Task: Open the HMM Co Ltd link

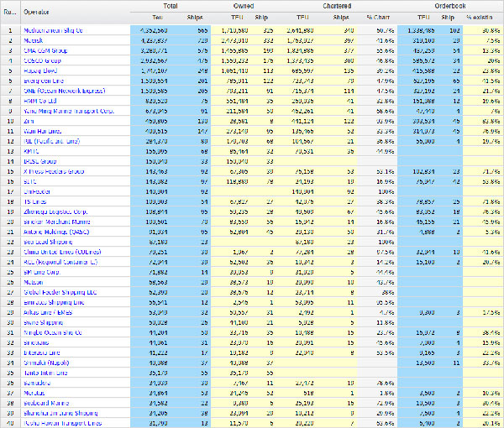Action: tap(40, 101)
